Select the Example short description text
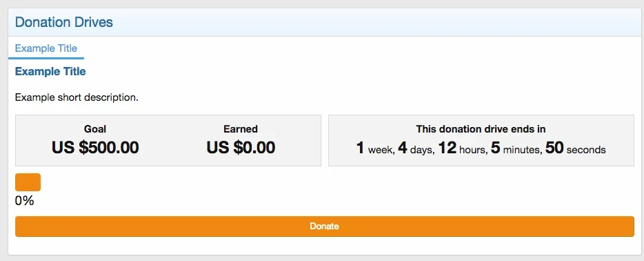This screenshot has height=261, width=644. coord(77,98)
